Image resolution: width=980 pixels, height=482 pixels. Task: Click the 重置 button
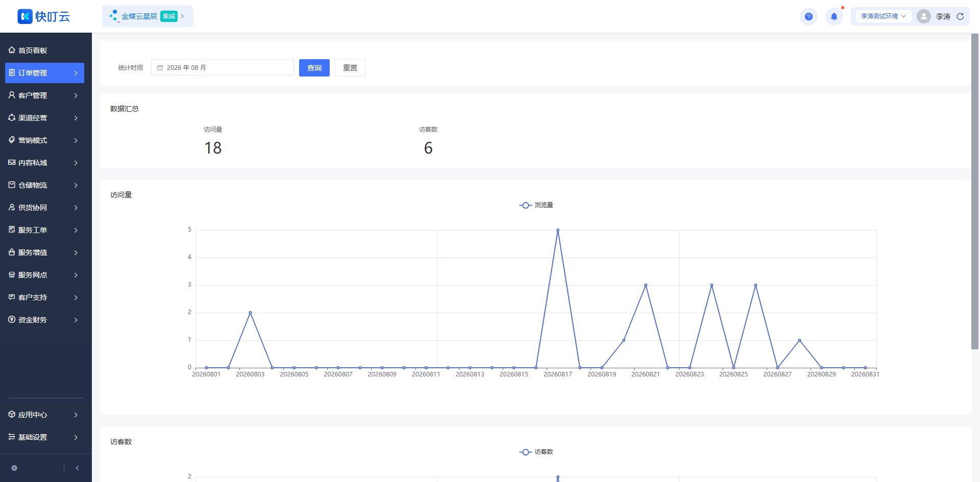pos(350,68)
